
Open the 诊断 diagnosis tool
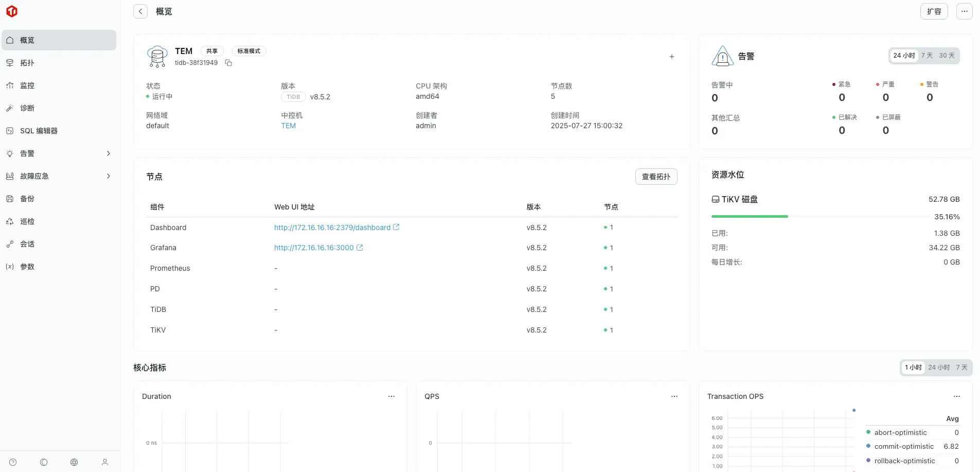27,108
